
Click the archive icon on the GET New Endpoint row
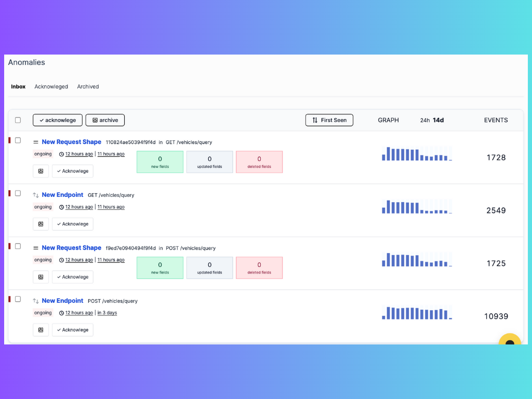41,223
